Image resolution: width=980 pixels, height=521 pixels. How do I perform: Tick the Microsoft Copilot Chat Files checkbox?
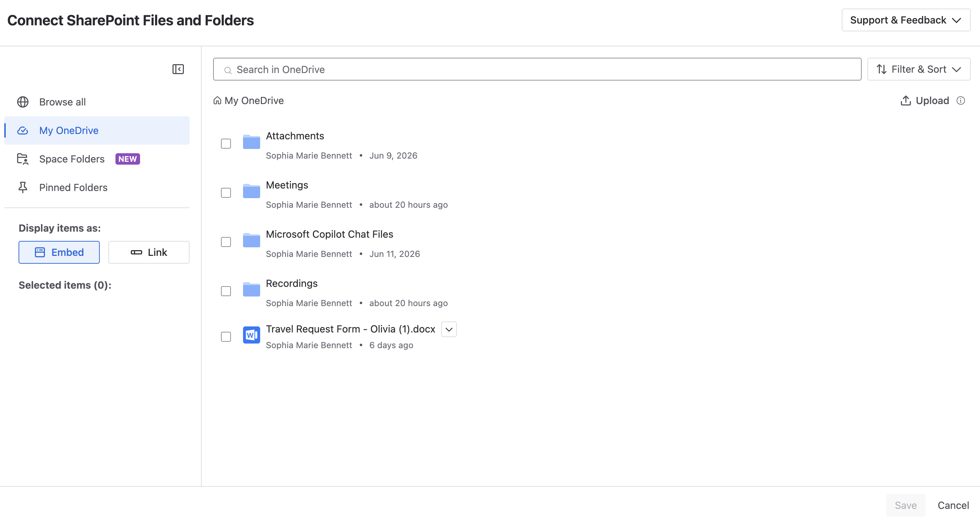226,242
